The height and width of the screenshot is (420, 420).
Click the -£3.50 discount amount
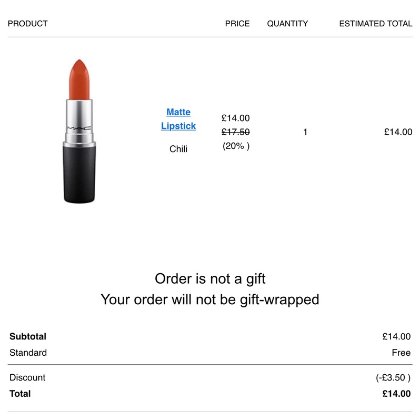pyautogui.click(x=393, y=378)
